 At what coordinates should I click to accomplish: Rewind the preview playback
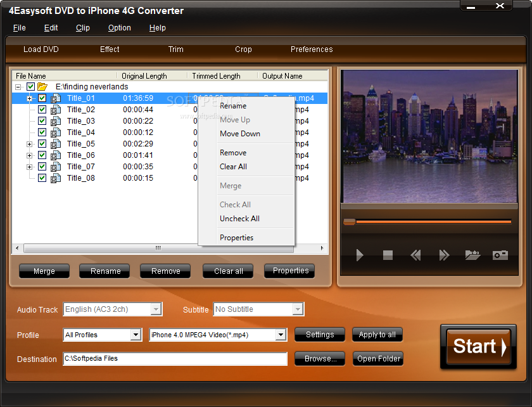click(x=415, y=255)
